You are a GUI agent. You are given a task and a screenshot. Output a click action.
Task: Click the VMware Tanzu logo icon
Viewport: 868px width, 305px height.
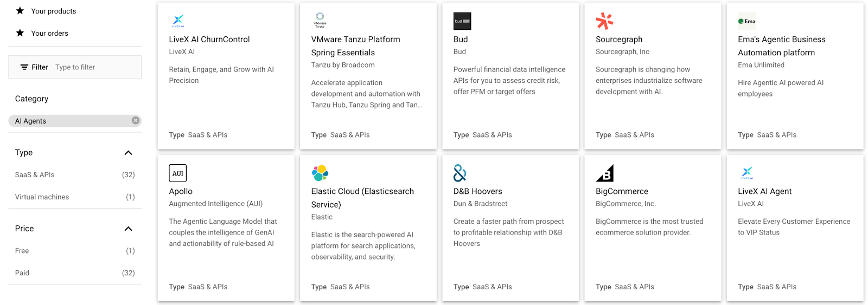[320, 21]
